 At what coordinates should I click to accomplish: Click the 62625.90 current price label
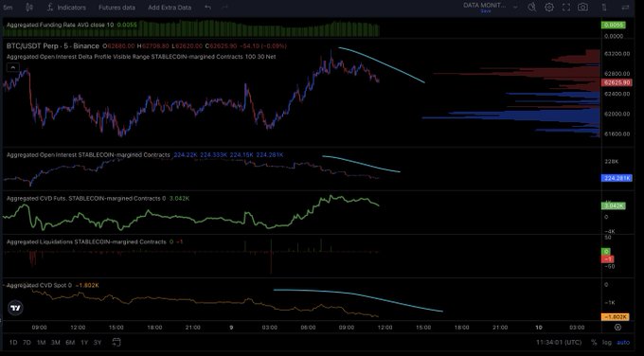coord(617,82)
